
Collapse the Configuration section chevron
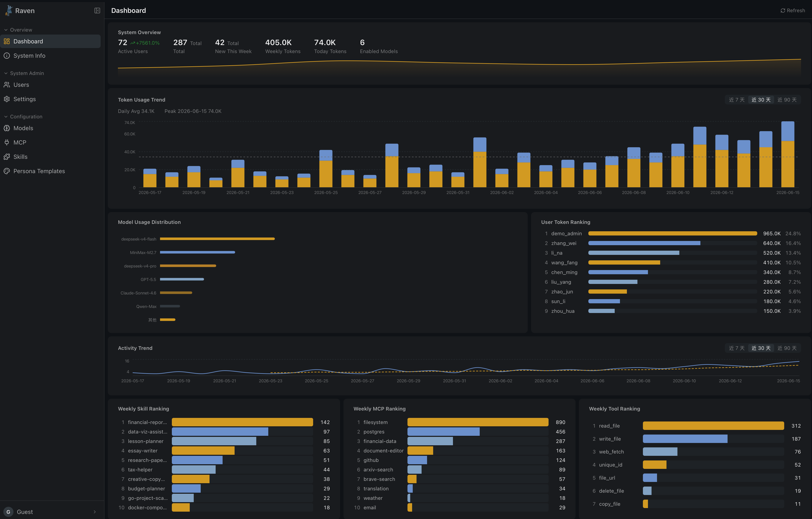pos(6,117)
